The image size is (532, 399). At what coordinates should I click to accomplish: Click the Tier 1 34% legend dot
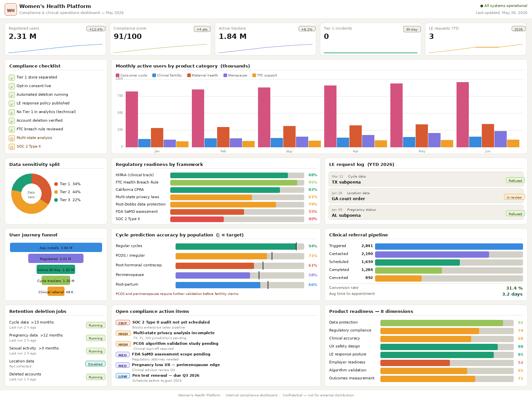click(x=56, y=184)
